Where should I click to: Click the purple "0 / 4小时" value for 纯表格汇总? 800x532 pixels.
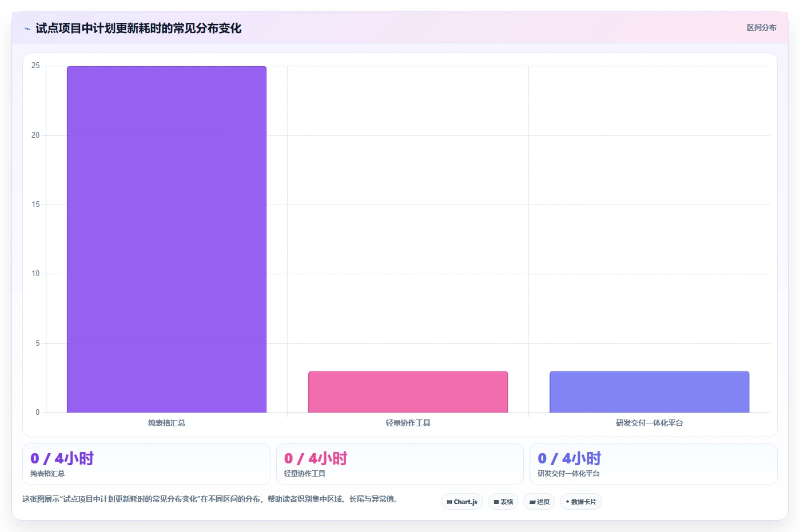coord(62,458)
